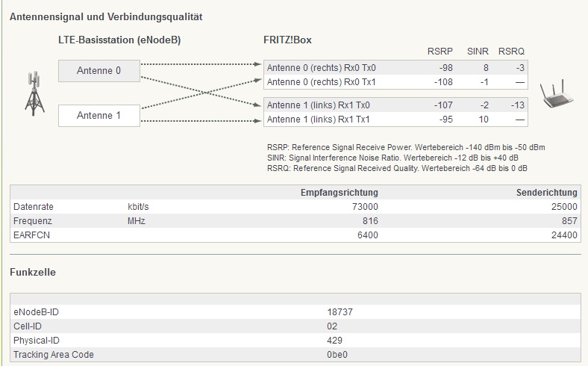The width and height of the screenshot is (588, 366).
Task: Click the receive frequency 816
Action: 371,221
